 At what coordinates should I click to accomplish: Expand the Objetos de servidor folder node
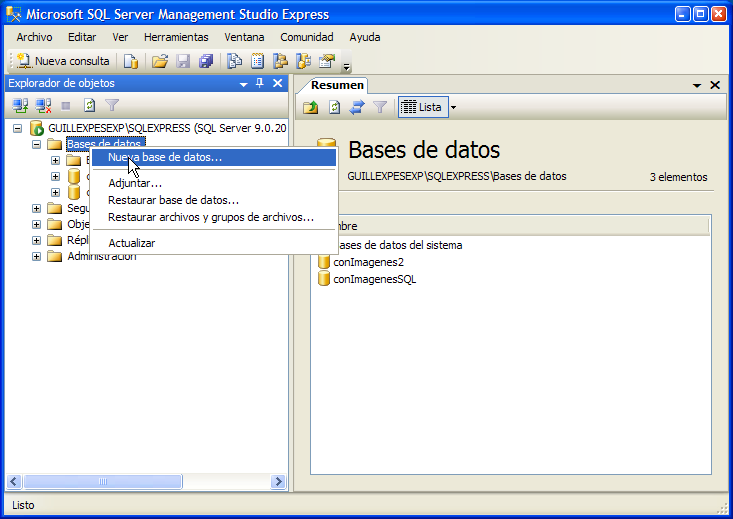coord(36,224)
